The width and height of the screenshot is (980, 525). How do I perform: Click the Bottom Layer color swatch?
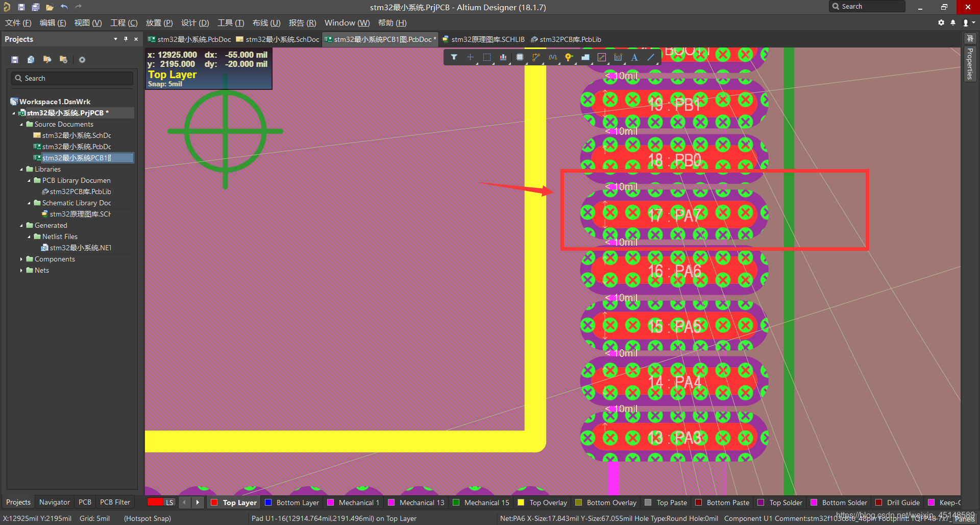[x=268, y=503]
